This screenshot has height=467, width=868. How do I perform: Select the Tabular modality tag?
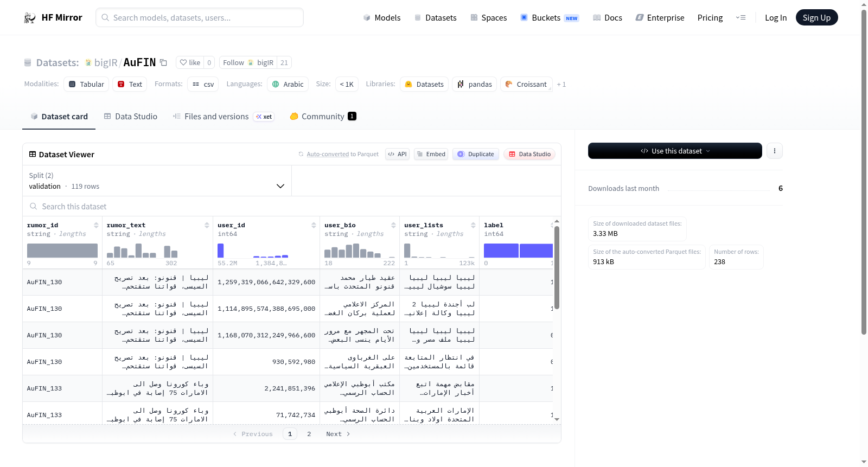click(x=86, y=84)
